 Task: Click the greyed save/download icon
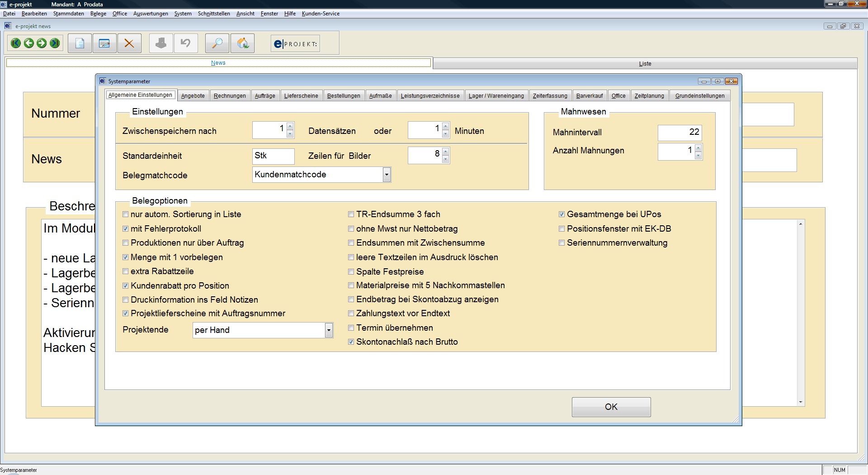[161, 43]
